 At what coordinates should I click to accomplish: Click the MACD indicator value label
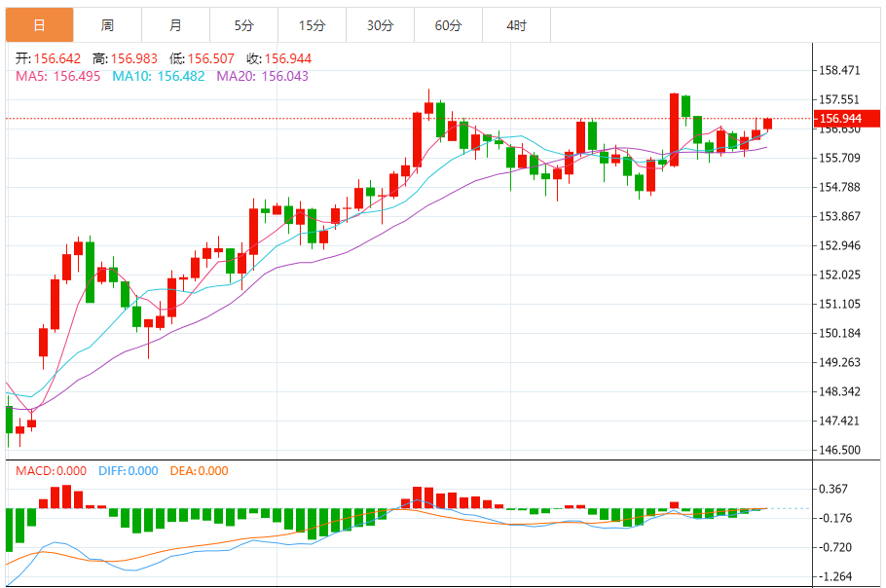click(52, 471)
